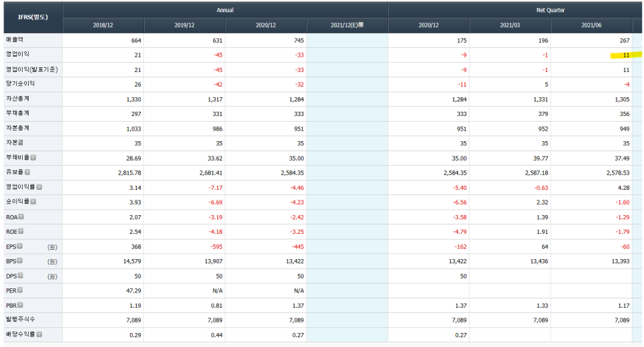
Task: Click the 37.49 debt ratio value
Action: (x=622, y=159)
